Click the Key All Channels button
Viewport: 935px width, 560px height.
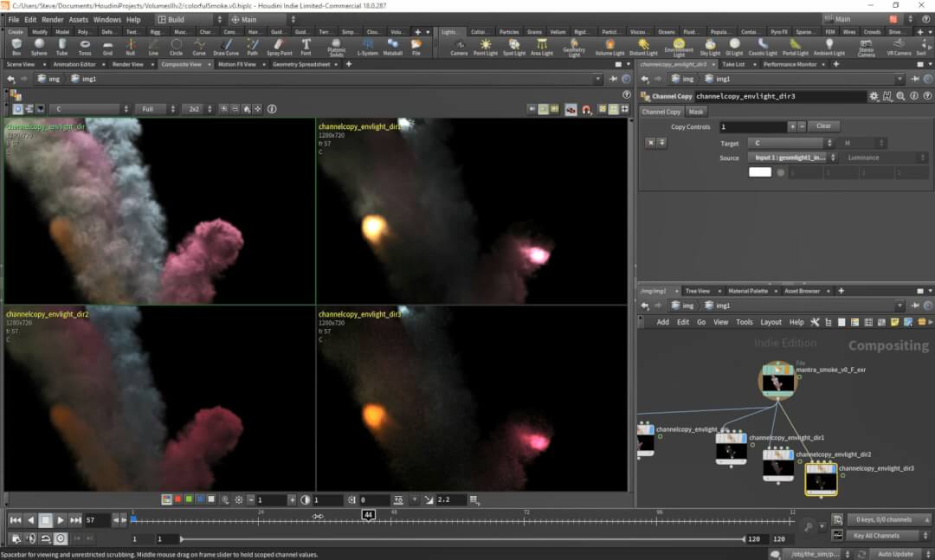(x=876, y=536)
